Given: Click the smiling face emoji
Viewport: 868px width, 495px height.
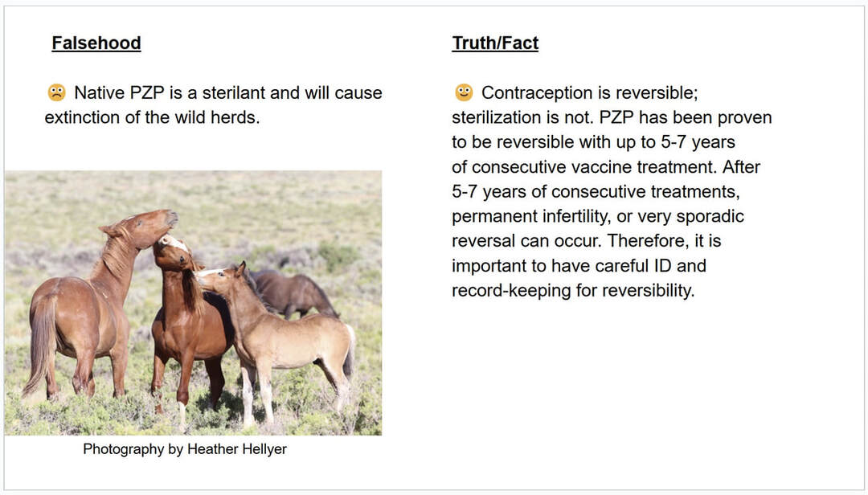Looking at the screenshot, I should tap(464, 92).
